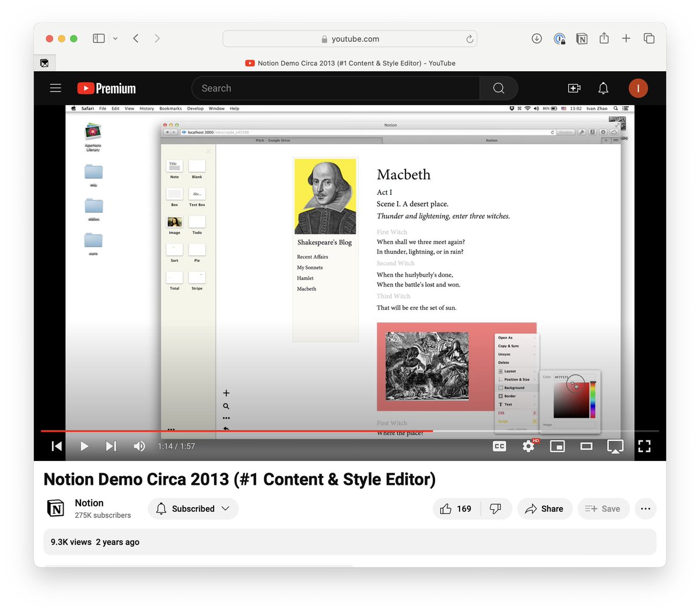Open YouTube notifications bell
700x612 pixels.
603,88
